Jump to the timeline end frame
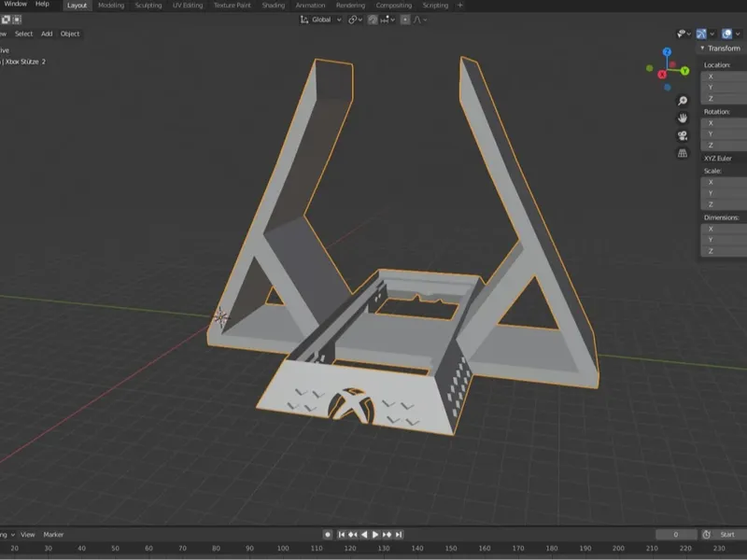The width and height of the screenshot is (747, 560). [x=399, y=534]
